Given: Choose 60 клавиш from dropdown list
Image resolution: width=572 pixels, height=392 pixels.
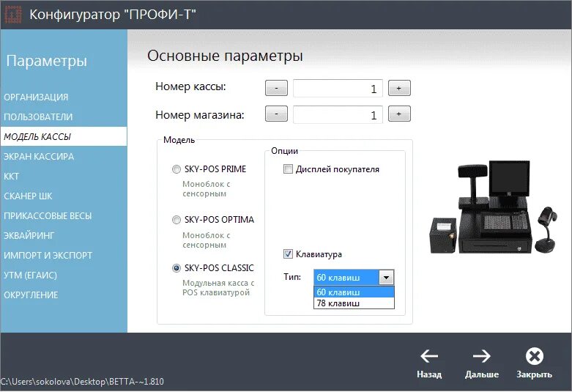Looking at the screenshot, I should (x=354, y=292).
